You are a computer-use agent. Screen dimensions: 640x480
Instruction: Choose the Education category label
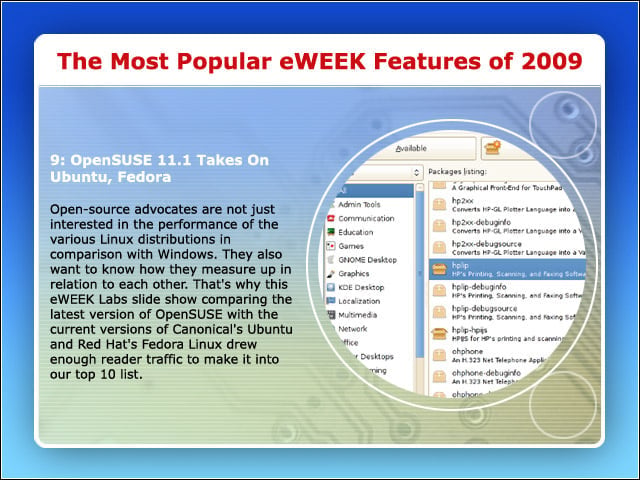(x=356, y=232)
